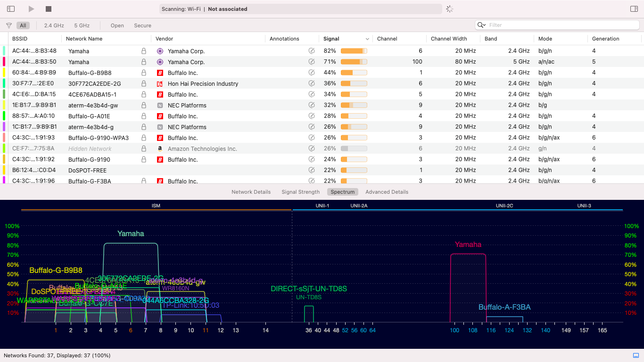Click the red Yamaha label in UNII-2C band
This screenshot has height=362, width=644.
click(x=468, y=245)
